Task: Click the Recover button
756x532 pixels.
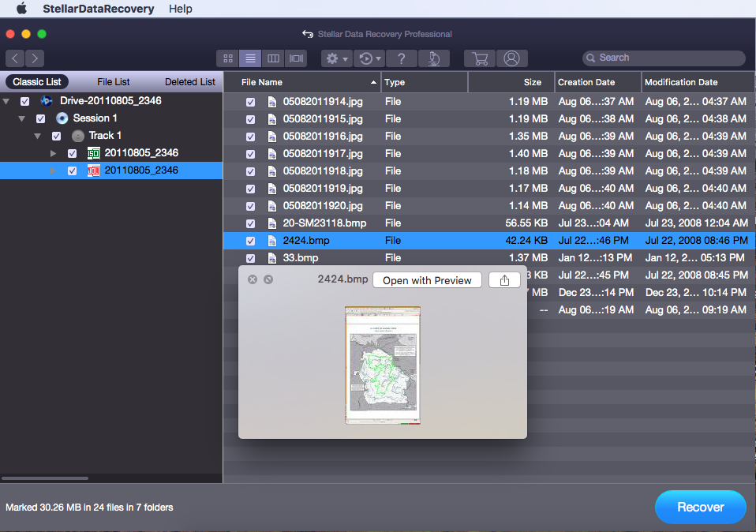Action: 701,507
